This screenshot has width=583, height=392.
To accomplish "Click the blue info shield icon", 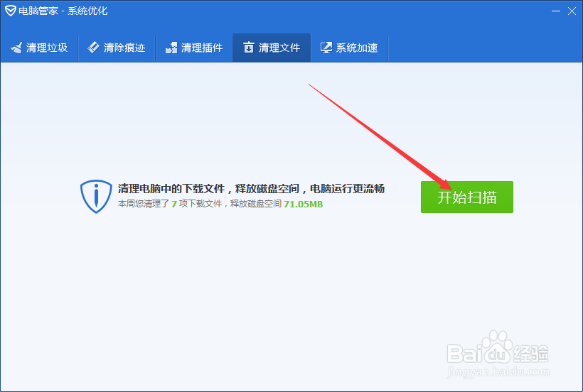I will (96, 197).
